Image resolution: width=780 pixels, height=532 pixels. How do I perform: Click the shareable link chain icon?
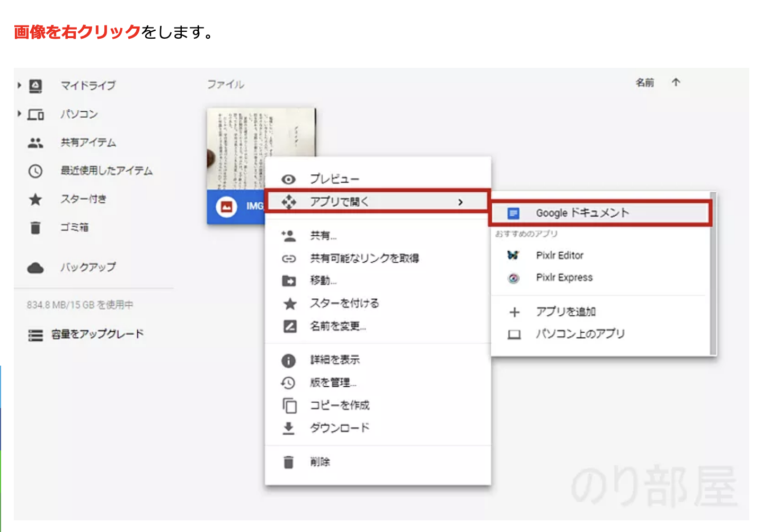(289, 259)
